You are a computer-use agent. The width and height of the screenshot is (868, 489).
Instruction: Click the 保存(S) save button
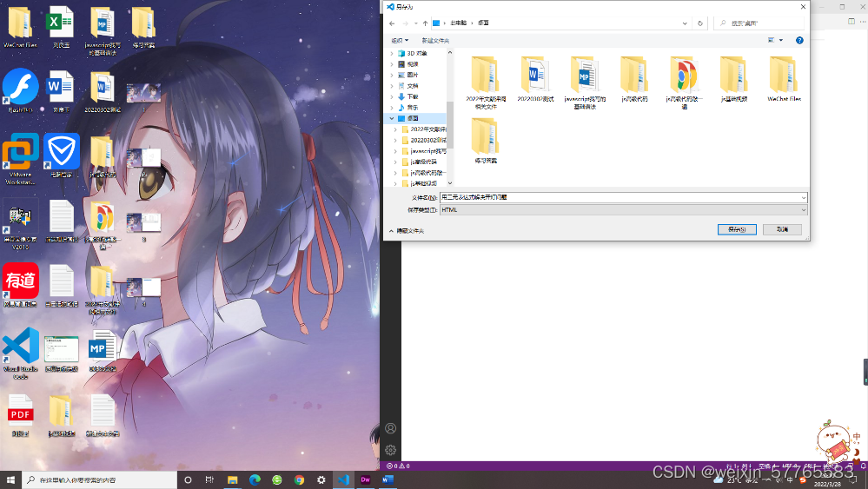point(737,229)
